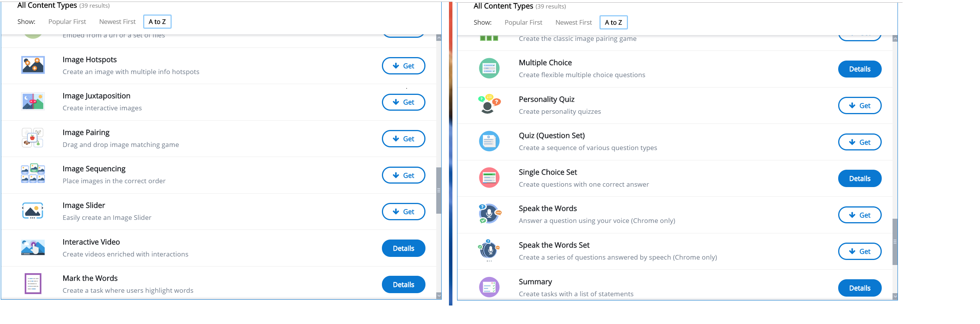Screen dimensions: 980x324
Task: Click the Mark the Words icon
Action: coord(33,284)
